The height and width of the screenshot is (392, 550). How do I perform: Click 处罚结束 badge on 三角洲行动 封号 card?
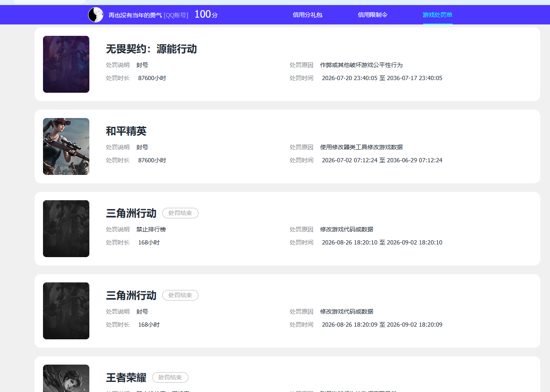point(180,295)
